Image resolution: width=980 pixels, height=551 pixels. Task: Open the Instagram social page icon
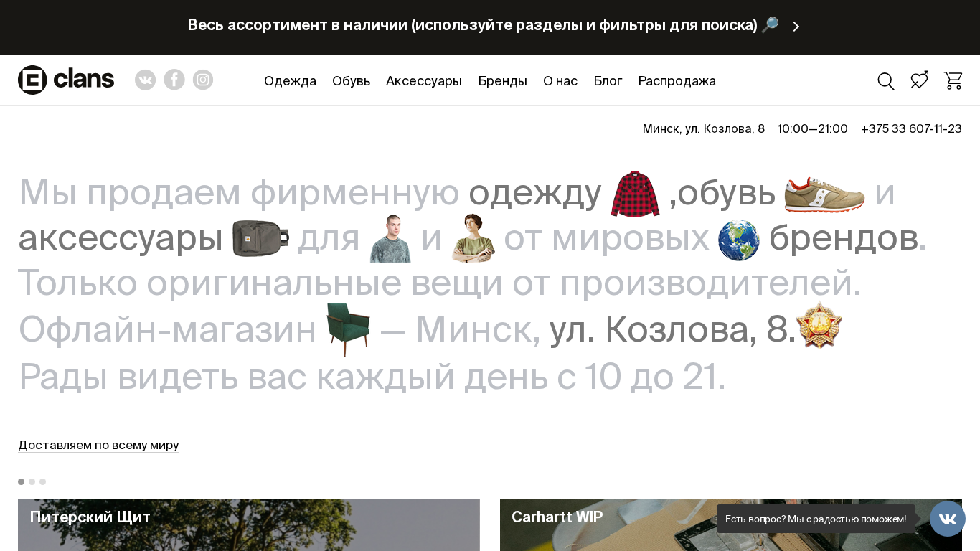pyautogui.click(x=203, y=80)
